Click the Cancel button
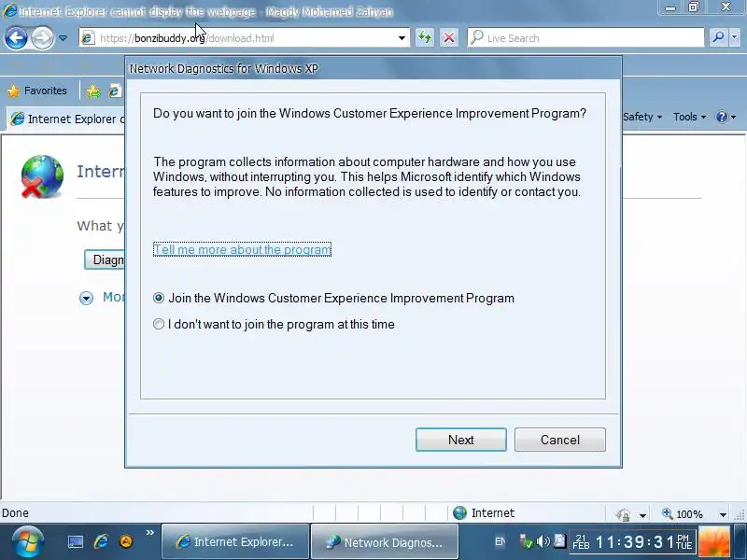 tap(559, 440)
